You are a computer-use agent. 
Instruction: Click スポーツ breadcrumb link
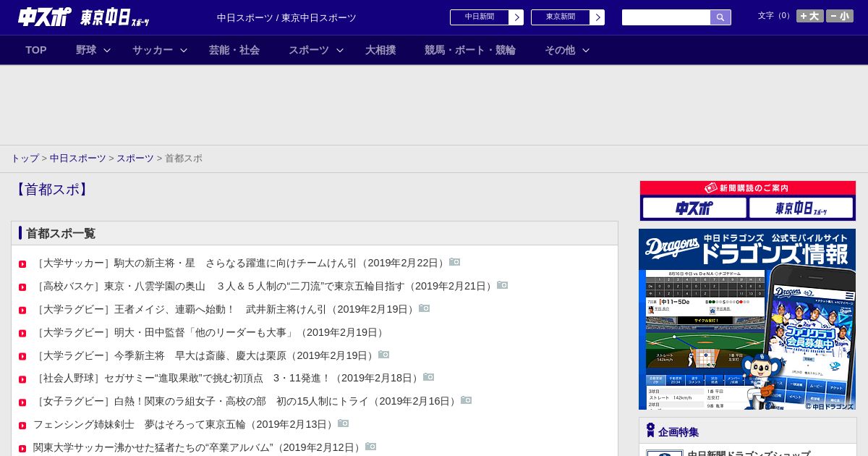coord(135,159)
